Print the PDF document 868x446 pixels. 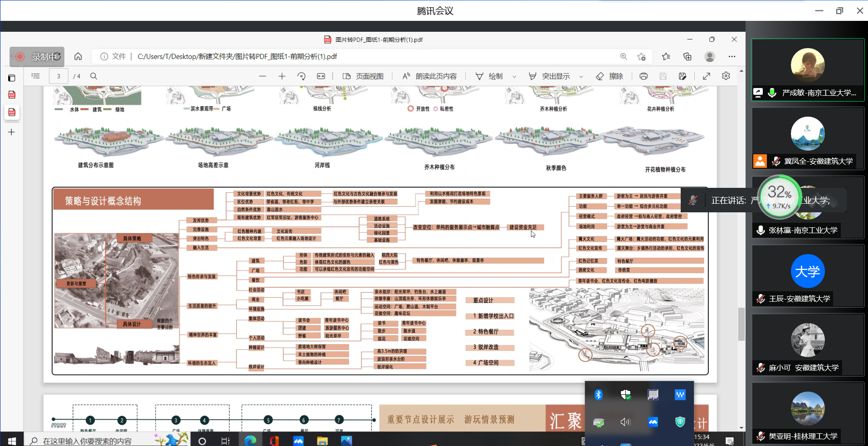click(x=643, y=76)
